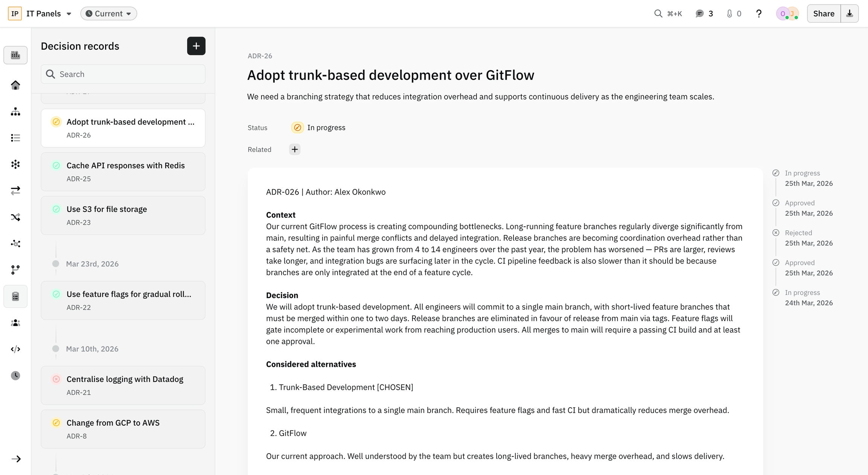Image resolution: width=868 pixels, height=475 pixels.
Task: Click the git branch icon in sidebar
Action: [x=15, y=270]
